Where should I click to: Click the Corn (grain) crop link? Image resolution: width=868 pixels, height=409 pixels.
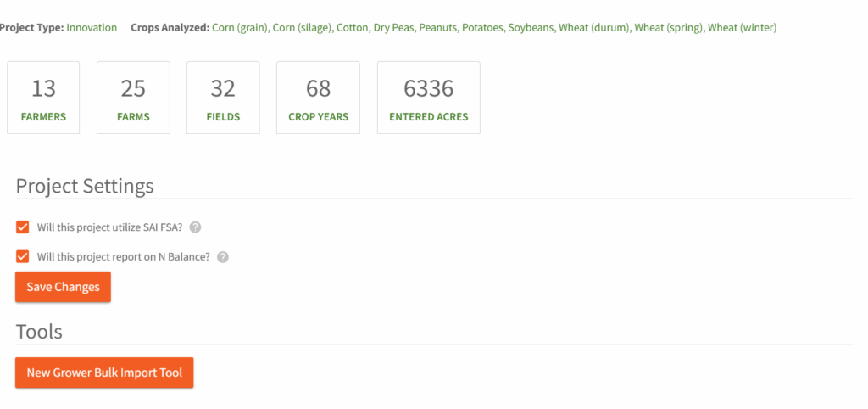(x=241, y=27)
